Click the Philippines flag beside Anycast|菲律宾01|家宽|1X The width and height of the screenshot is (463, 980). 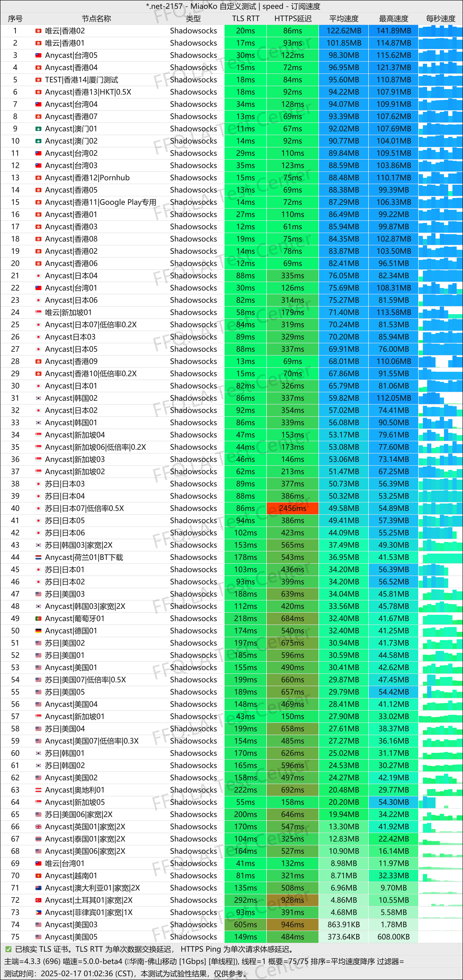click(38, 912)
